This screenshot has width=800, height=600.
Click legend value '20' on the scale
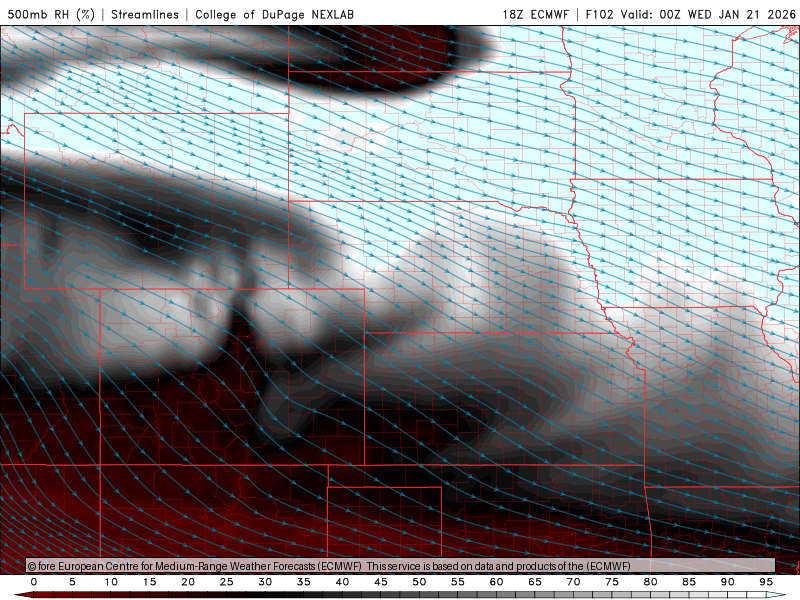pyautogui.click(x=188, y=582)
